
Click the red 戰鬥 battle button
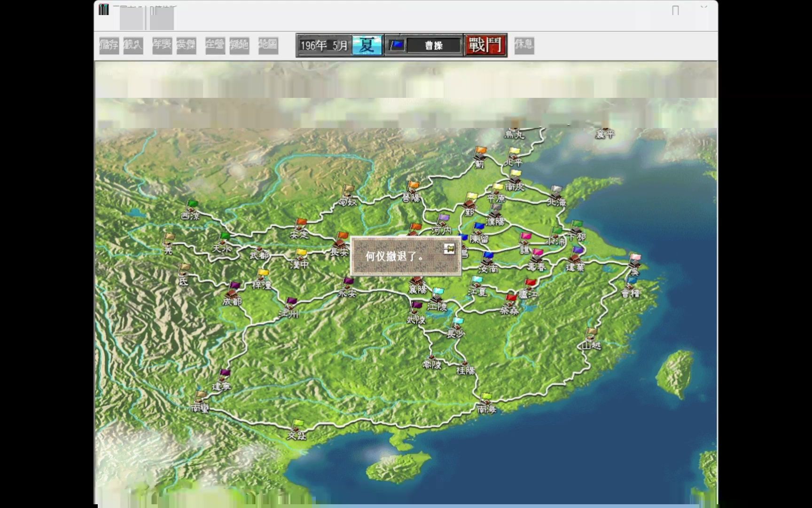(x=485, y=45)
